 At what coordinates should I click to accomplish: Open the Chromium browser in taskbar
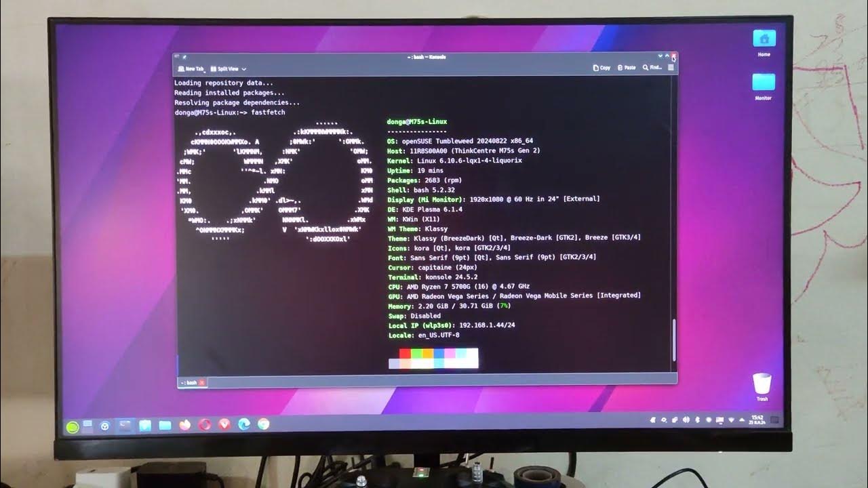(x=104, y=426)
